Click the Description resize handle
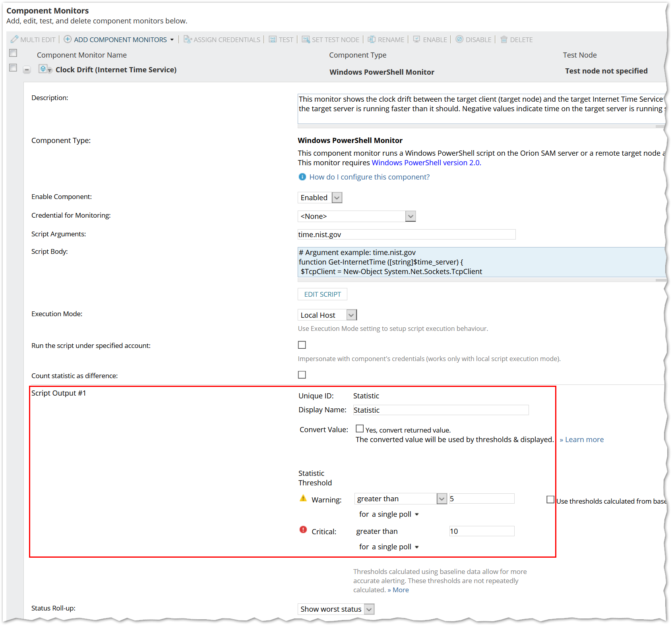Screen dimensions: 672x626 (660, 126)
